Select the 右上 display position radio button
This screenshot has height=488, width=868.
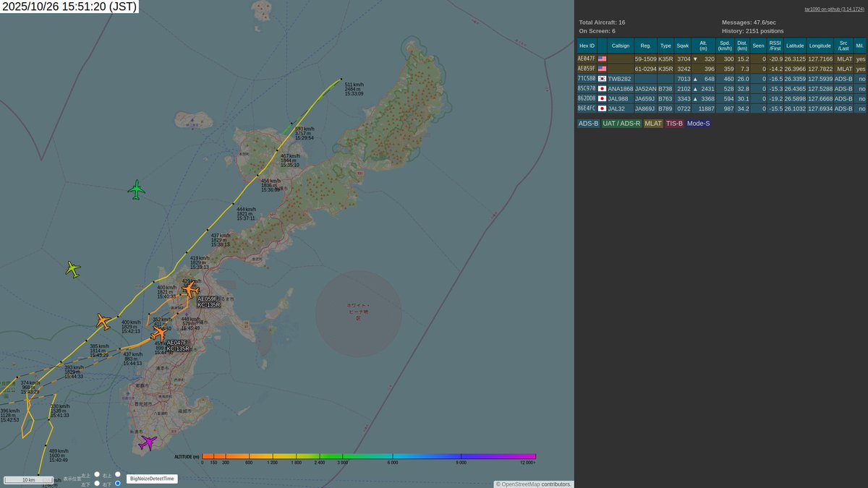(x=118, y=474)
